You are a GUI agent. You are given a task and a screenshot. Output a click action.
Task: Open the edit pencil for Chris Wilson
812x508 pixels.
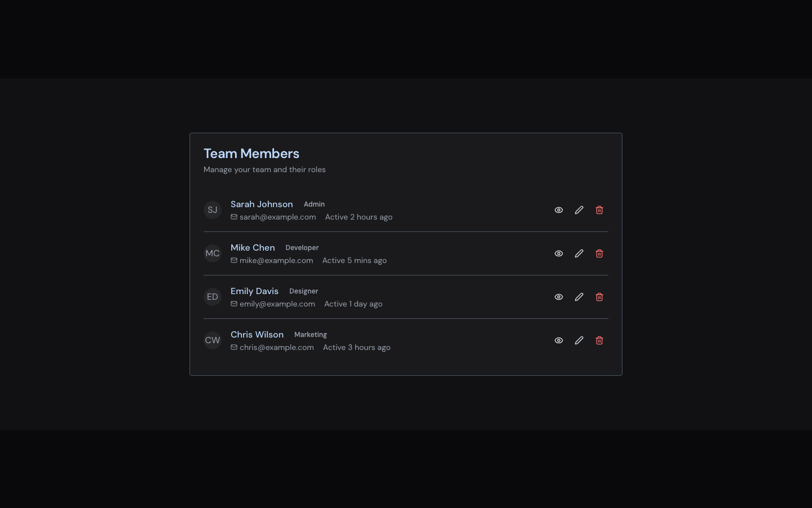tap(579, 340)
